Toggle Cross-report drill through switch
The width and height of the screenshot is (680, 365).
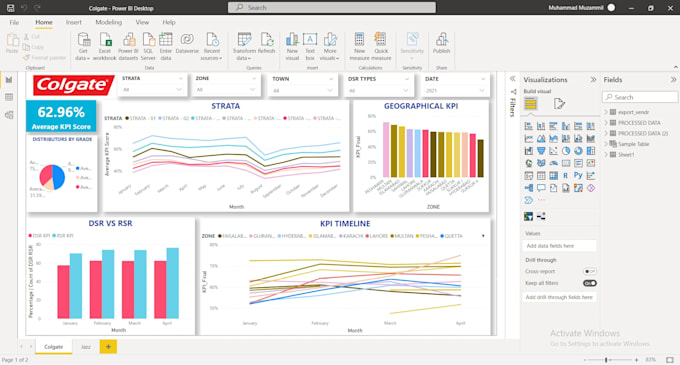[x=589, y=271]
